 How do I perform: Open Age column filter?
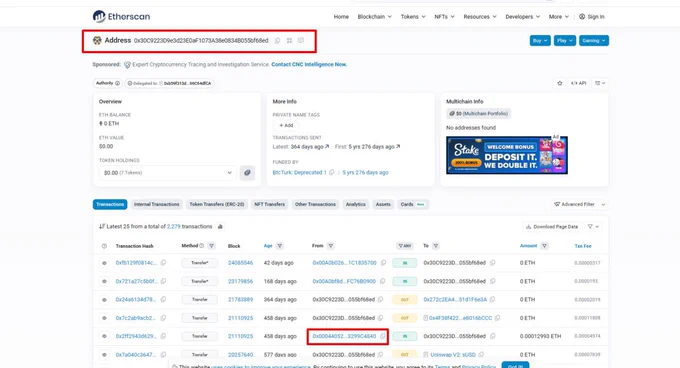tap(280, 246)
